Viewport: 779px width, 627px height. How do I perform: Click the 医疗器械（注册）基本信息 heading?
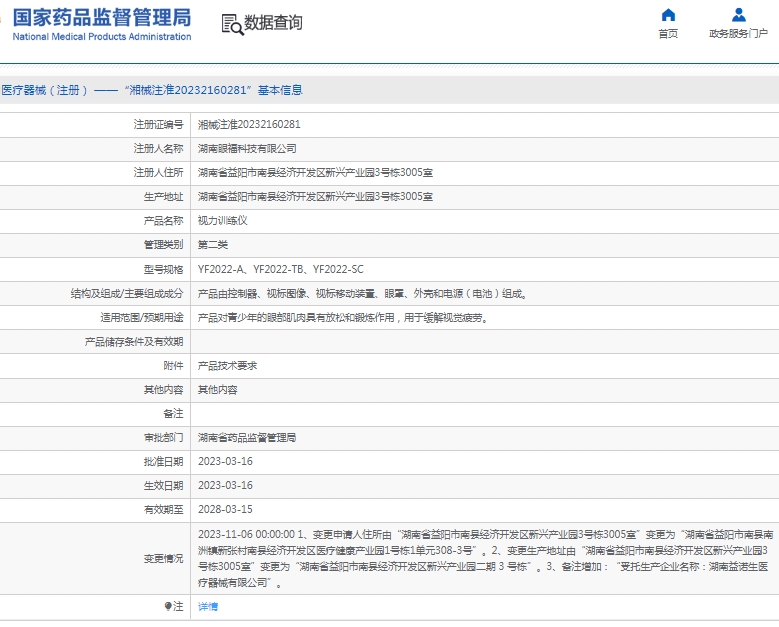[152, 90]
